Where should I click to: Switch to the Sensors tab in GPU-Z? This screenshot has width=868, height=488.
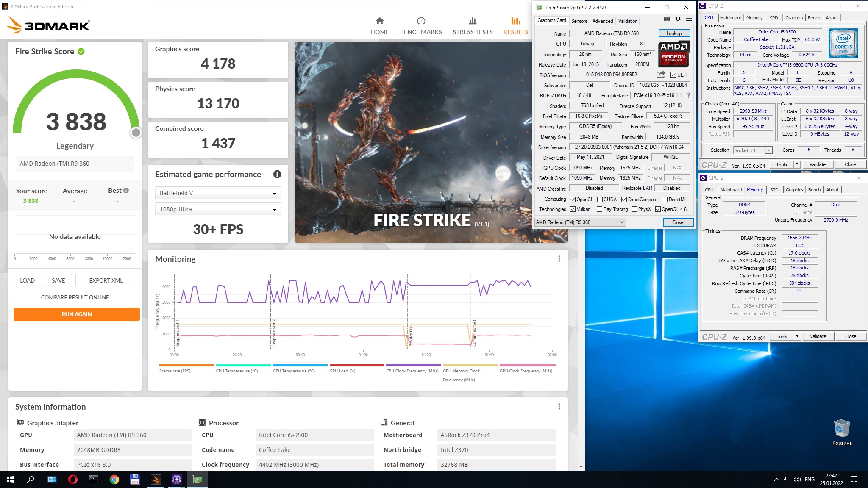click(x=579, y=21)
